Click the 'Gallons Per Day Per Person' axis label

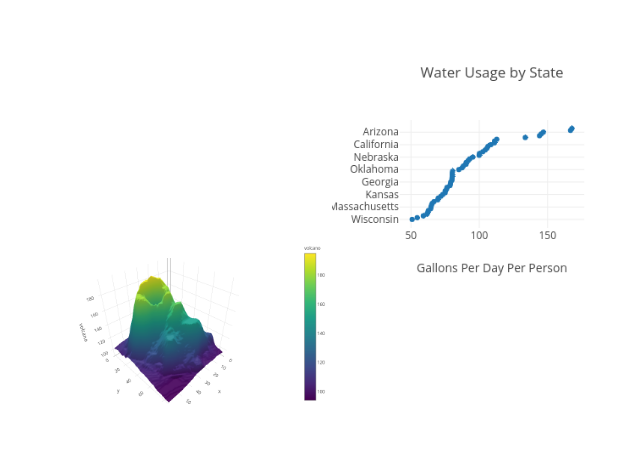coord(491,268)
